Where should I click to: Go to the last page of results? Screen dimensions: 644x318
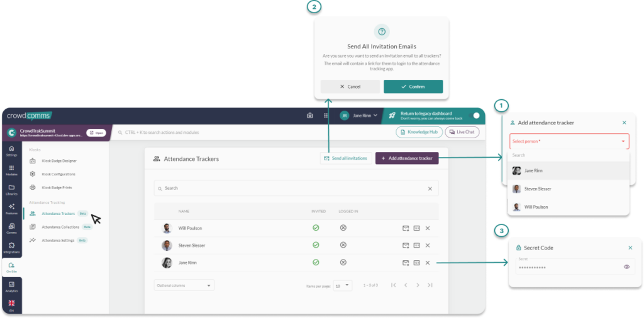coord(430,285)
